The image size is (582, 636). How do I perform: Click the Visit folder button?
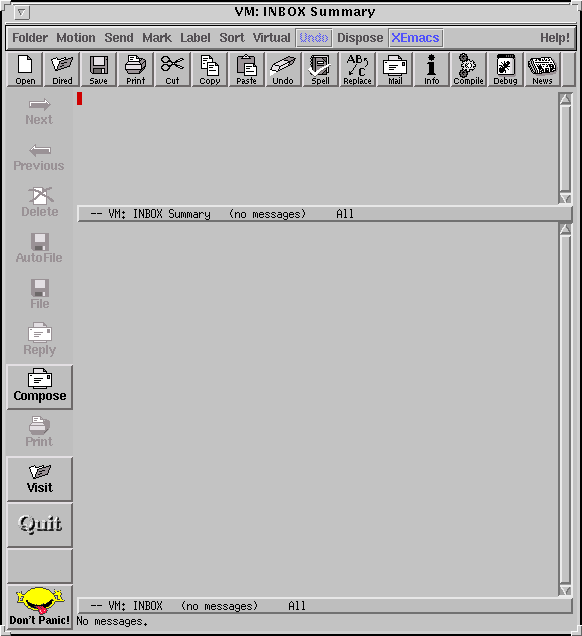(x=40, y=479)
